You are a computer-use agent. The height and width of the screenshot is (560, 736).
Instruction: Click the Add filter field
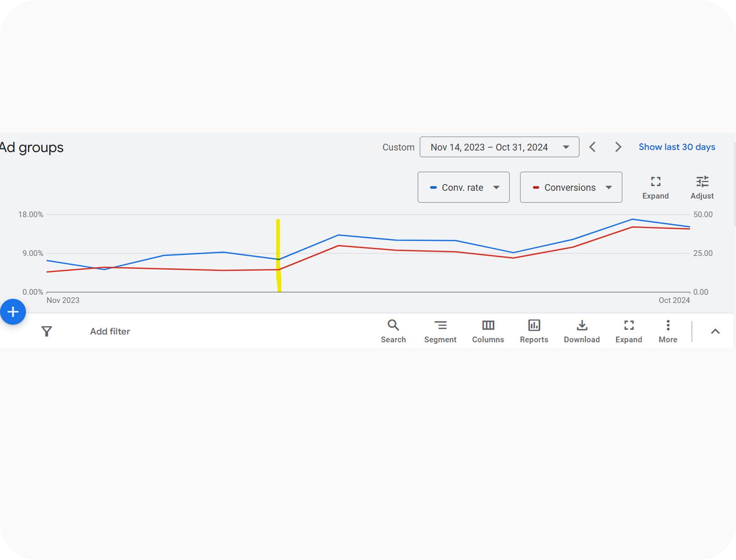pos(110,331)
